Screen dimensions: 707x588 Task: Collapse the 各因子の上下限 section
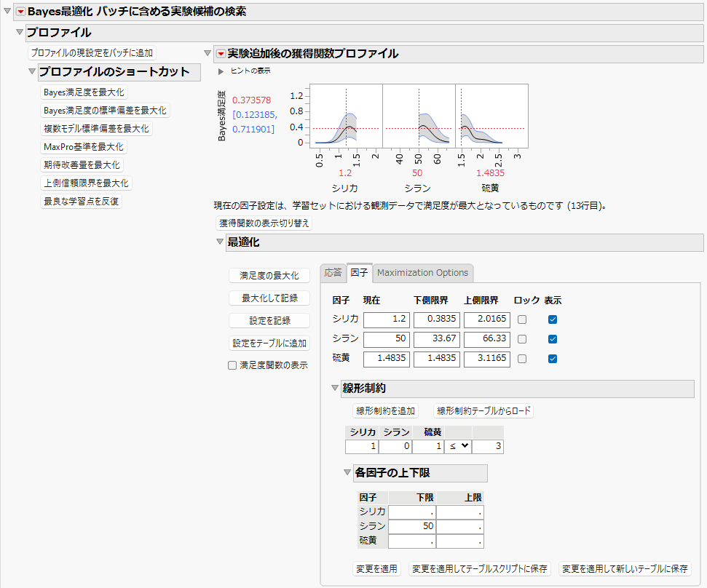coord(347,472)
